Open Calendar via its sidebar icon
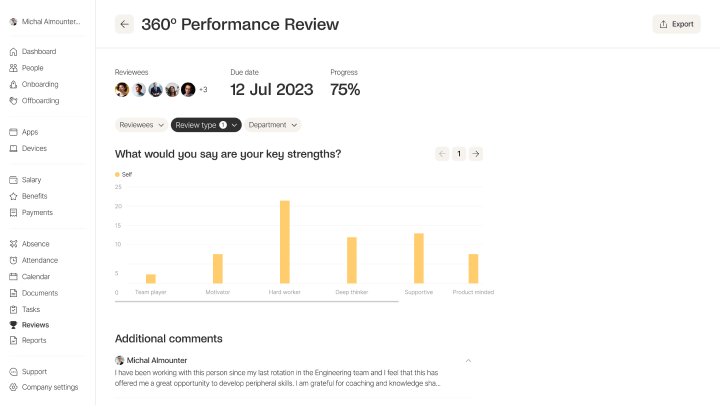Viewport: 720px width, 405px height. click(x=13, y=276)
